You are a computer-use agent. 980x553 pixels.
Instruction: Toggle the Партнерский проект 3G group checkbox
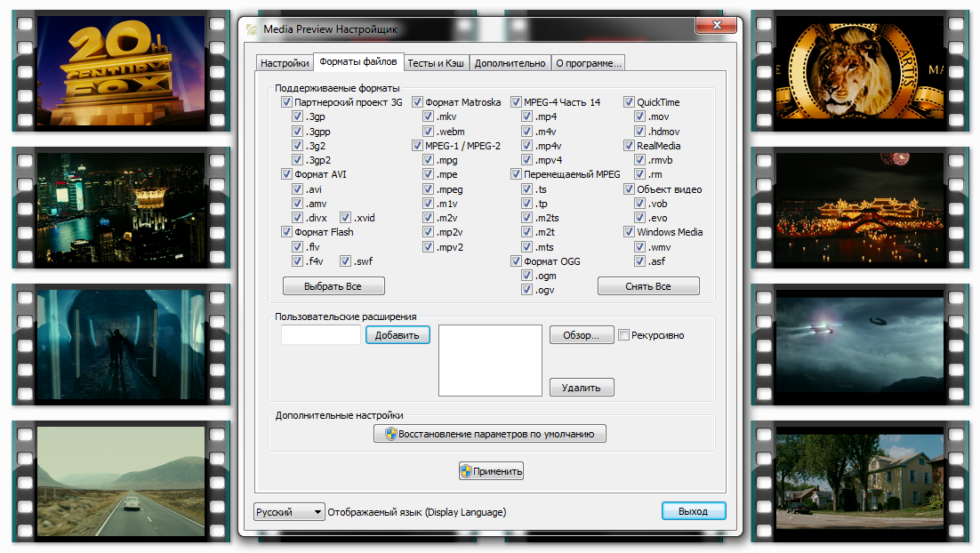point(286,102)
